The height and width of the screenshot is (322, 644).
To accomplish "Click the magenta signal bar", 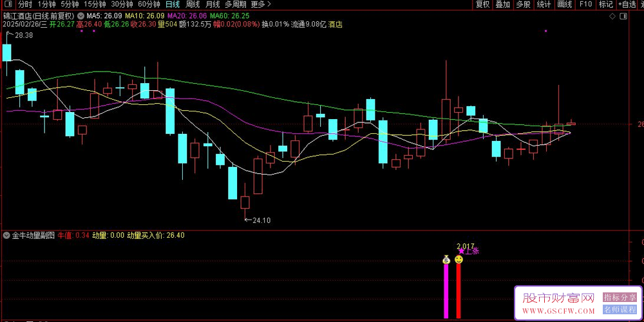I will (446, 291).
